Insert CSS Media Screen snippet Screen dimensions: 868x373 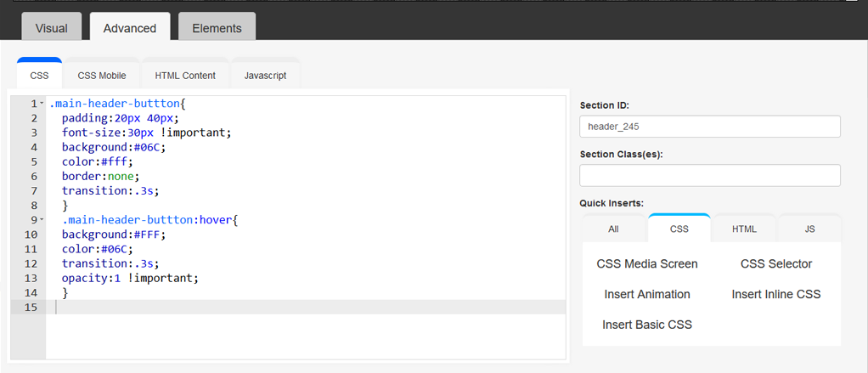(647, 264)
